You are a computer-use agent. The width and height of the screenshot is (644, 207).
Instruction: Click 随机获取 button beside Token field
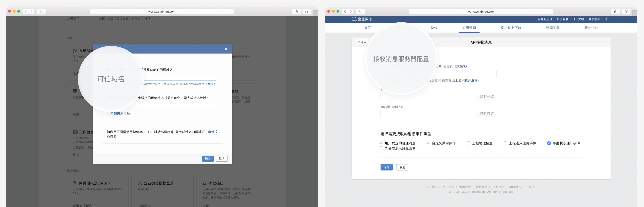[x=487, y=97]
